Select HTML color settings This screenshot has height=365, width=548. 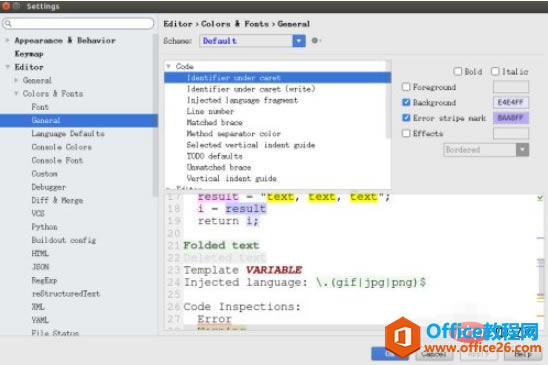click(x=40, y=253)
